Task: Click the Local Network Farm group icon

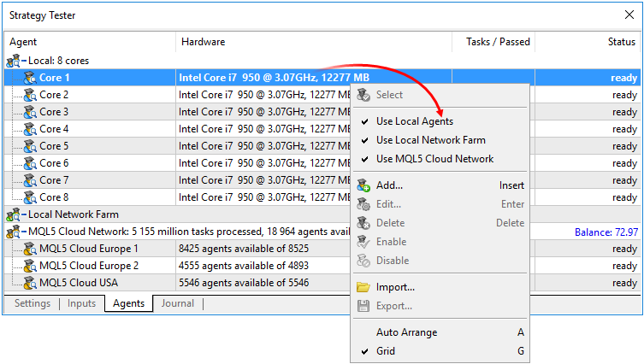Action: (x=13, y=214)
